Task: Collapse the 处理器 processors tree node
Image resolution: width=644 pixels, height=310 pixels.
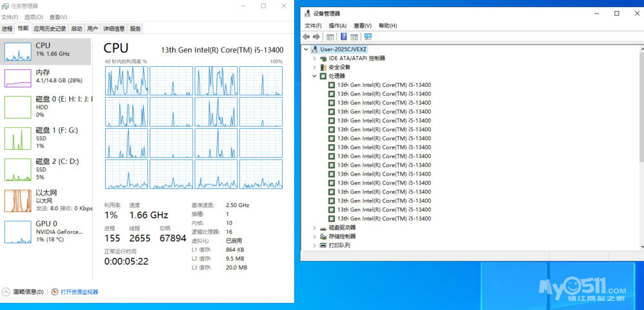Action: (314, 76)
